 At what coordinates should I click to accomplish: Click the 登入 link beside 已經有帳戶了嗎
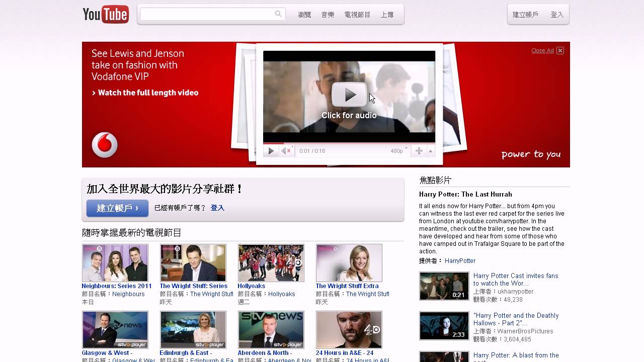pyautogui.click(x=217, y=208)
